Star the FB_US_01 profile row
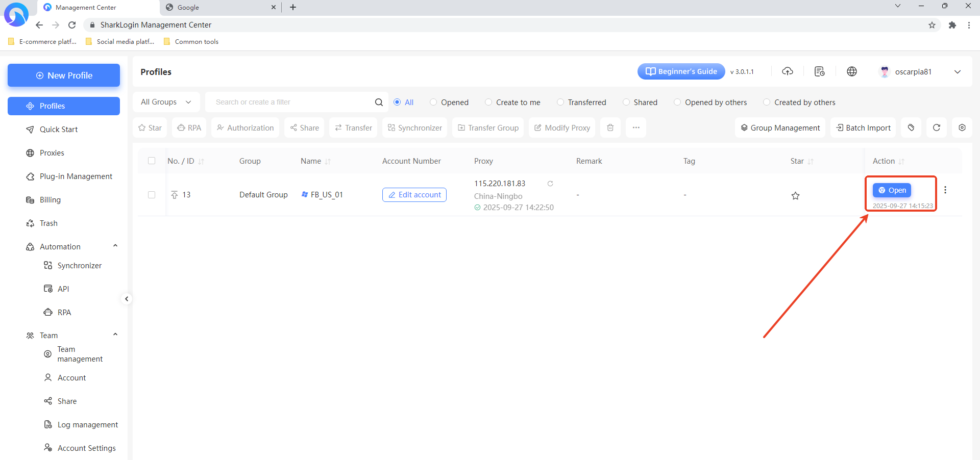This screenshot has width=980, height=460. 795,195
